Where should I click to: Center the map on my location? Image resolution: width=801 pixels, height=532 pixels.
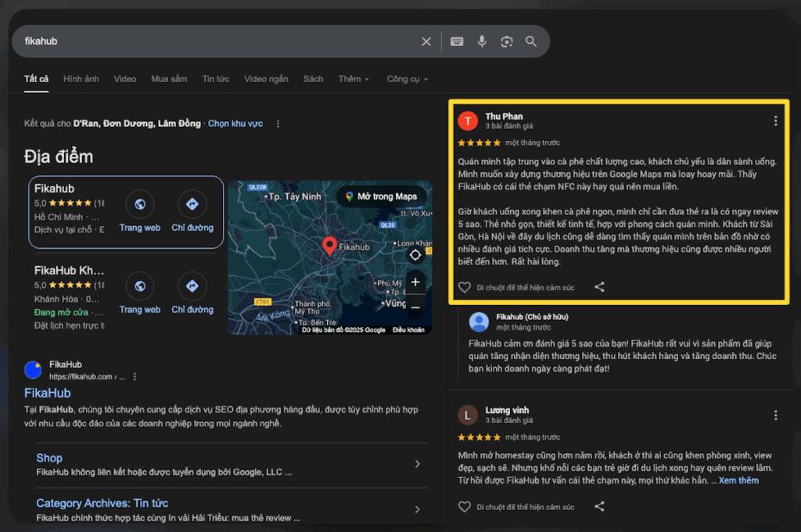point(415,254)
